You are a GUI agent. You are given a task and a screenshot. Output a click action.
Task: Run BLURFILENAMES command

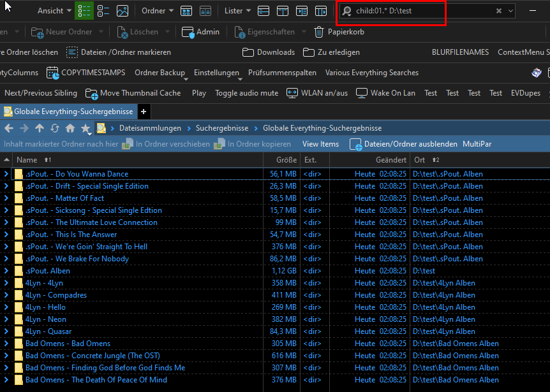point(460,52)
